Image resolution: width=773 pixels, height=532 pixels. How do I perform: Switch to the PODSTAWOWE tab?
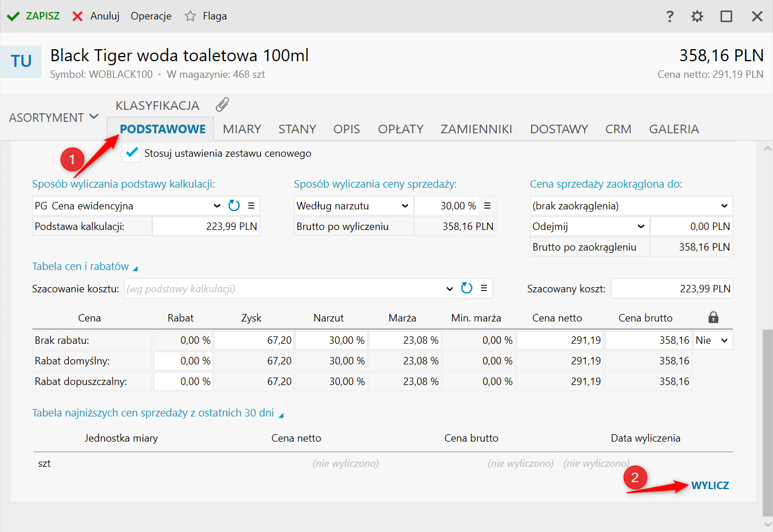pyautogui.click(x=162, y=129)
